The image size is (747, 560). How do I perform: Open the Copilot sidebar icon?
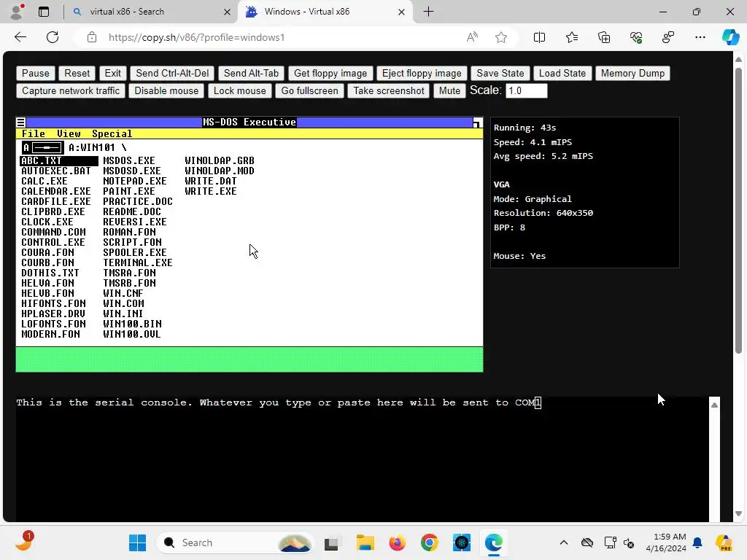click(730, 37)
